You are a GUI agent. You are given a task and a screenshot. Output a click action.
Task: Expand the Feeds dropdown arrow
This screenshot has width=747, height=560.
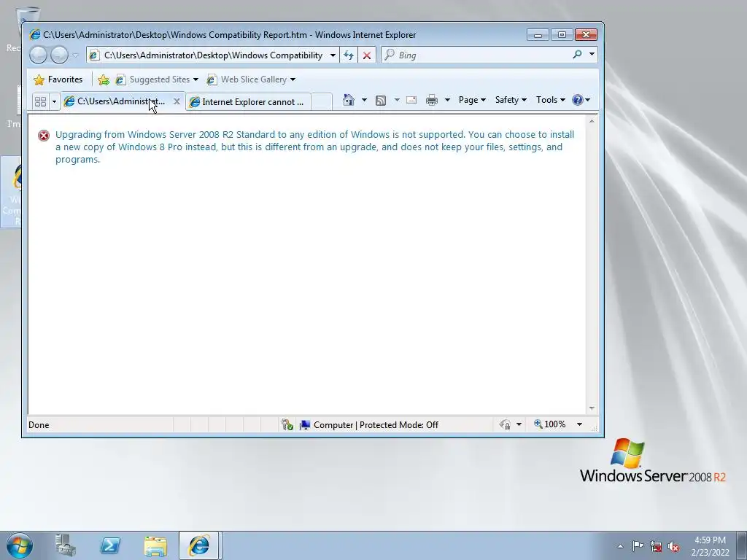(x=397, y=100)
